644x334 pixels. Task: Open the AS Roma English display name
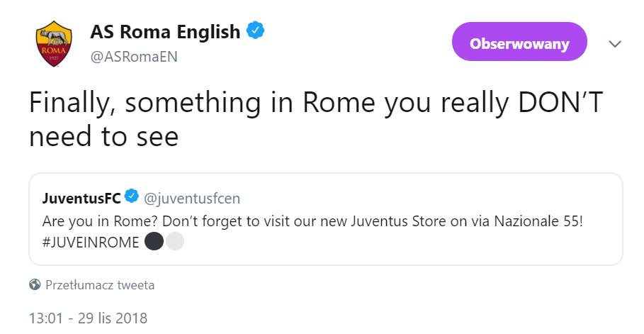[165, 32]
